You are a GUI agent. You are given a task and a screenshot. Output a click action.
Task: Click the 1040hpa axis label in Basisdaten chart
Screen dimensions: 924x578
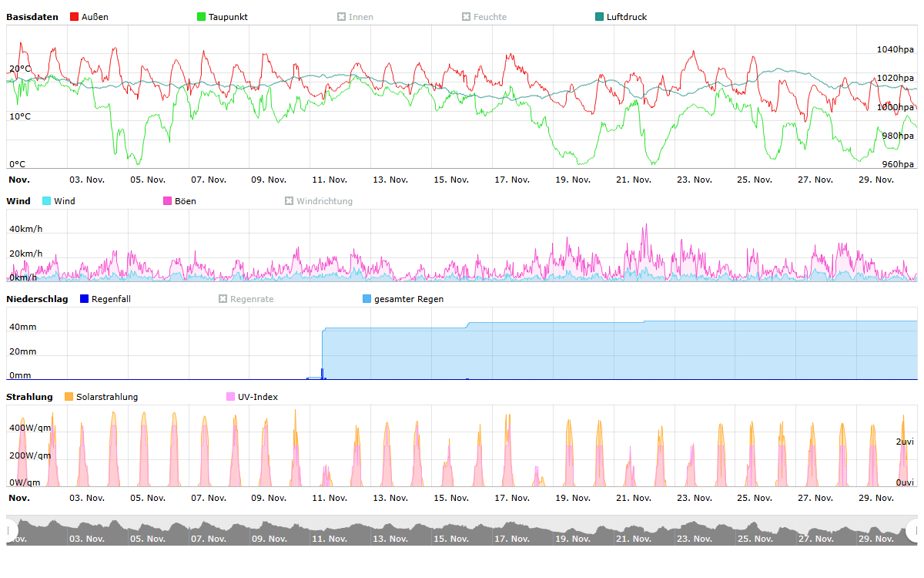[895, 49]
